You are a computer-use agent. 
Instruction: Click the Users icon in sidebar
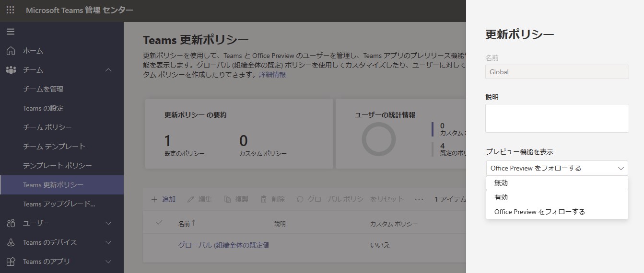coord(11,223)
